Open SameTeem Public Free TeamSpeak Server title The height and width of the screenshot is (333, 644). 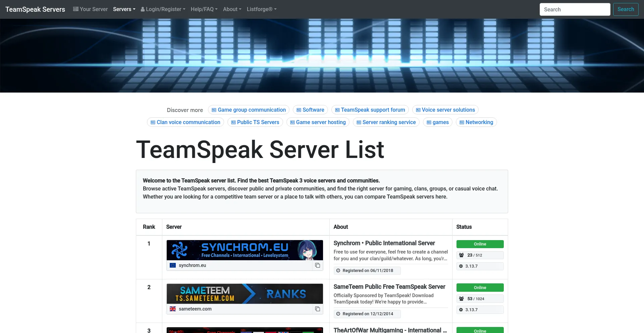[389, 287]
